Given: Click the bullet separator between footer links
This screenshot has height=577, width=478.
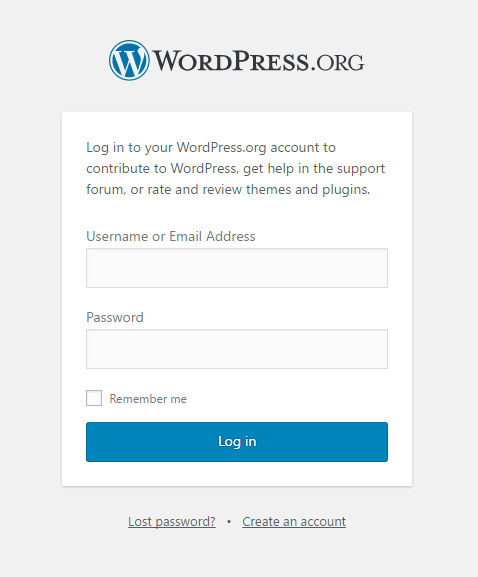Looking at the screenshot, I should coord(229,522).
